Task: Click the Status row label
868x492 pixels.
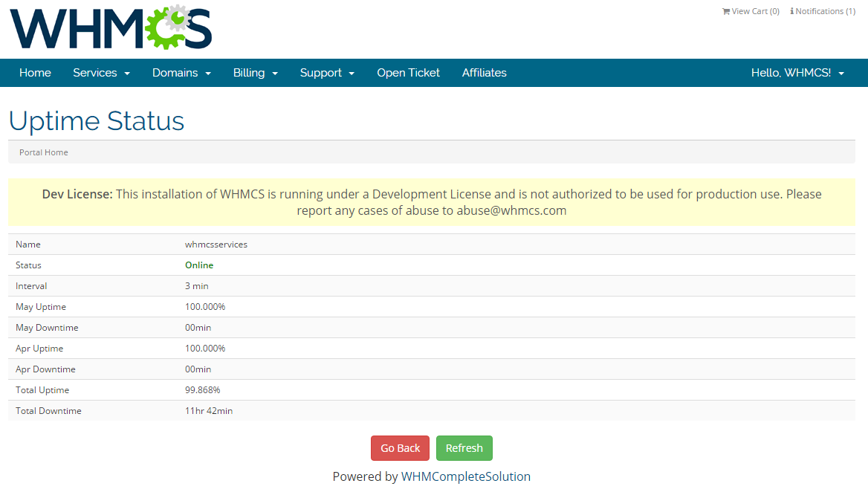Action: [28, 265]
